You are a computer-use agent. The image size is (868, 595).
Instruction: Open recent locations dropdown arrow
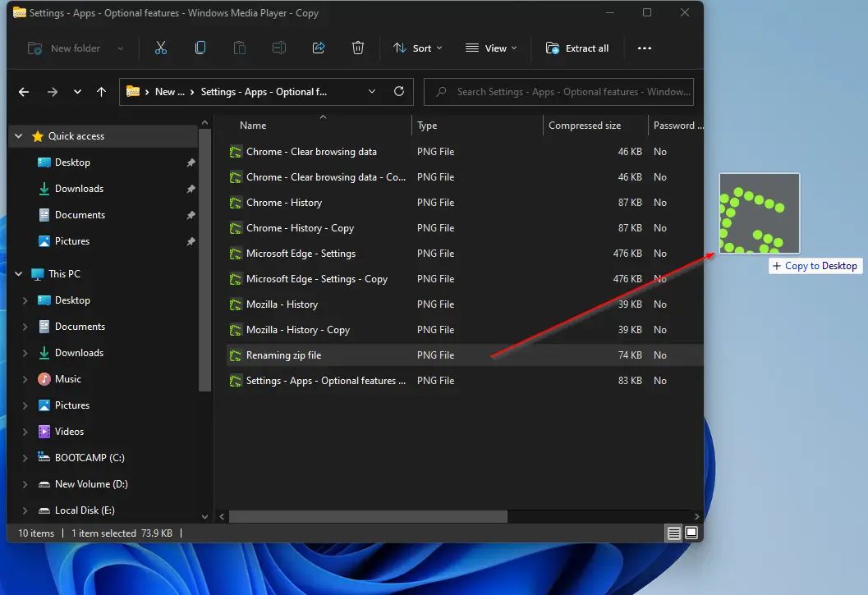click(x=77, y=92)
